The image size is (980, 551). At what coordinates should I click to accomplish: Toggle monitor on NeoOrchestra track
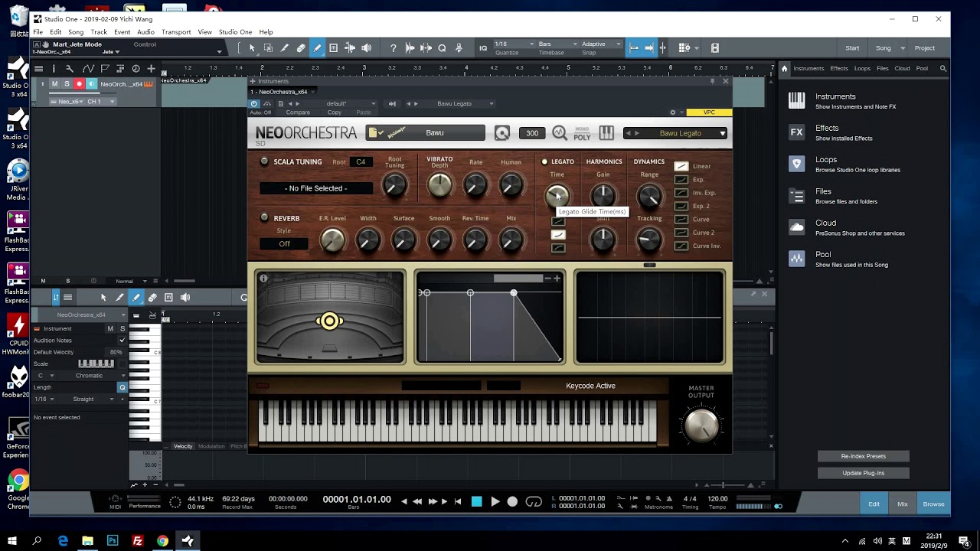point(91,83)
